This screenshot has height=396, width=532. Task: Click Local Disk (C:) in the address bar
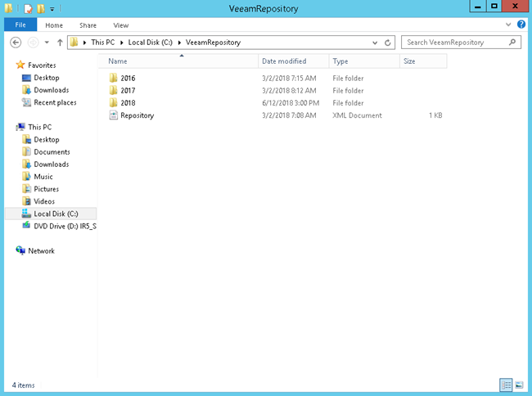tap(151, 43)
